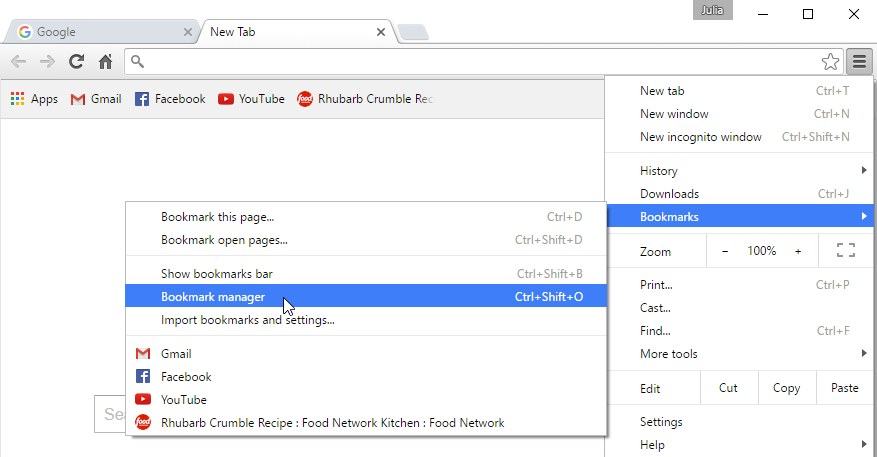
Task: Decrease zoom with the minus button
Action: tap(725, 251)
